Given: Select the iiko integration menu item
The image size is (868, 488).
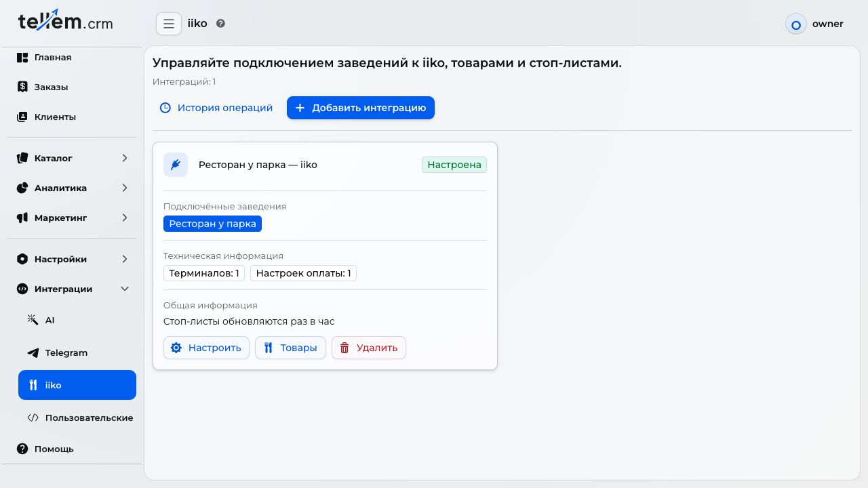Looking at the screenshot, I should click(x=77, y=385).
